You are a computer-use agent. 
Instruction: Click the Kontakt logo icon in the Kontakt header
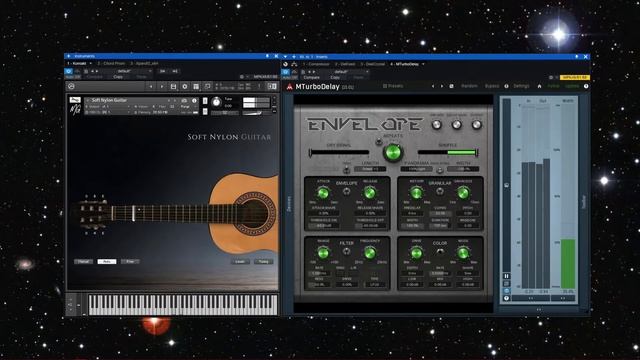tap(71, 86)
